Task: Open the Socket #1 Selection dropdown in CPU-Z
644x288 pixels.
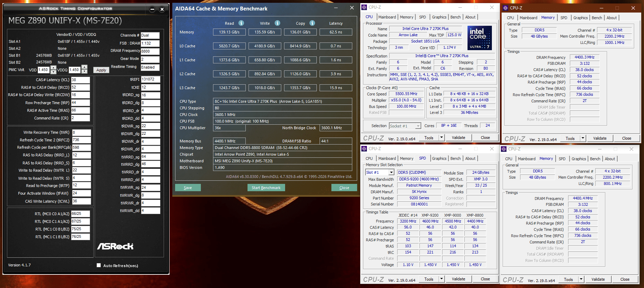Action: point(418,126)
